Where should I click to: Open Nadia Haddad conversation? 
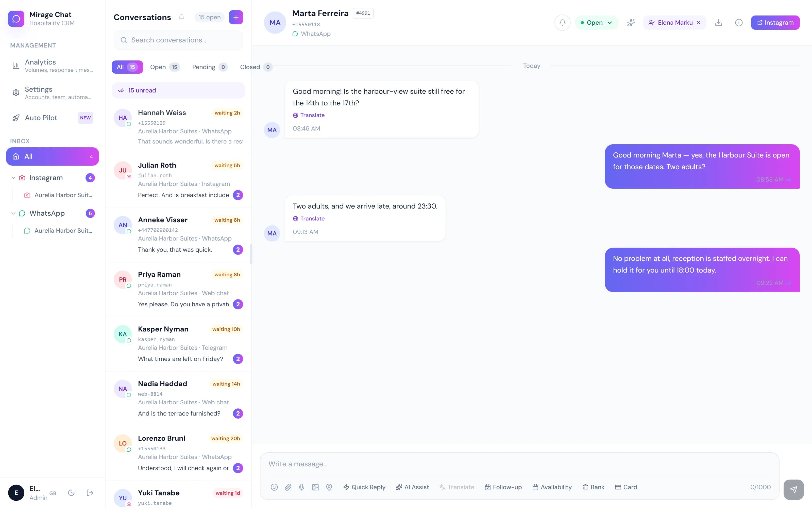coord(178,399)
